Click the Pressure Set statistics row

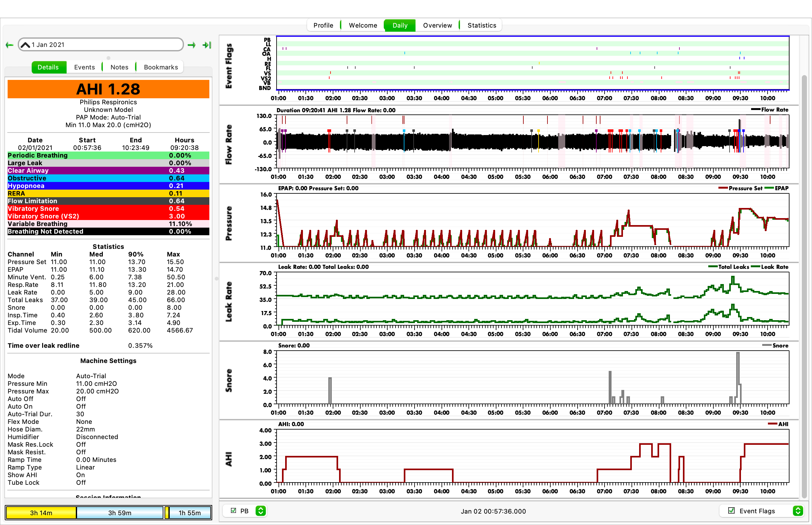pos(96,262)
